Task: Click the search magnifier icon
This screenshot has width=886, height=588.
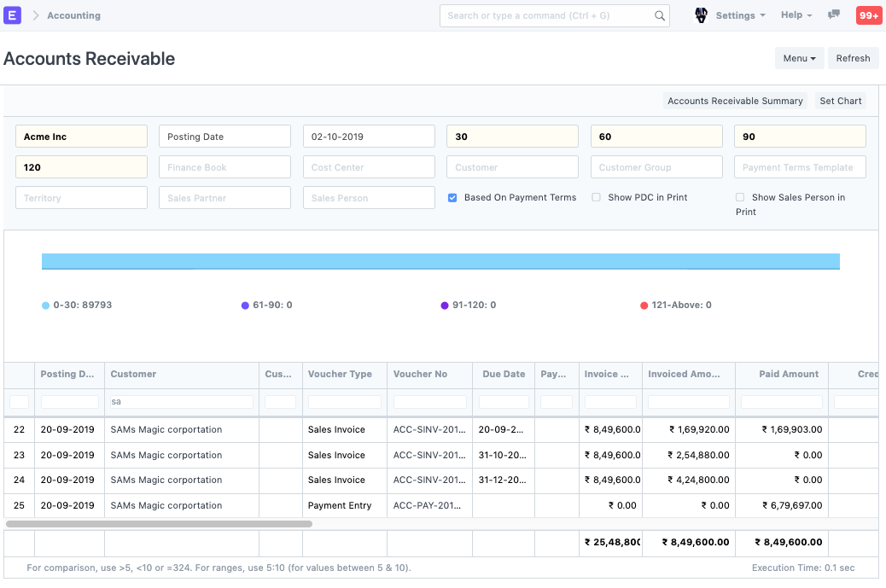Action: click(659, 15)
